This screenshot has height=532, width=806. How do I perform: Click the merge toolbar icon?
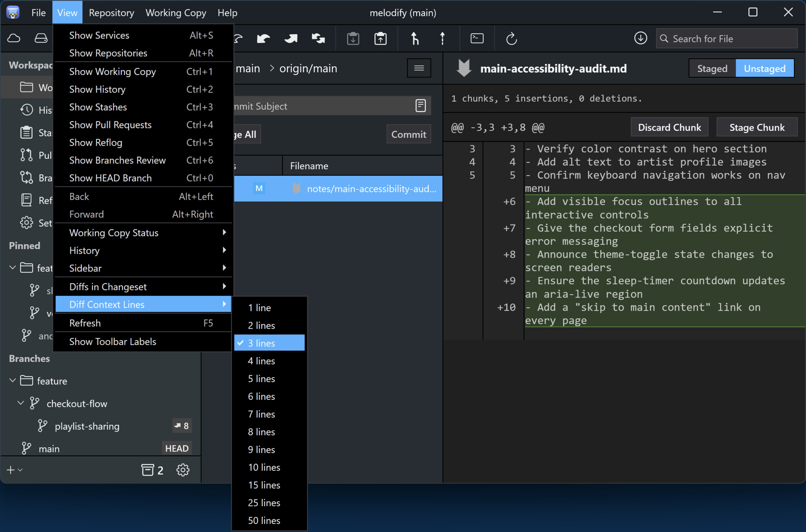(x=415, y=39)
